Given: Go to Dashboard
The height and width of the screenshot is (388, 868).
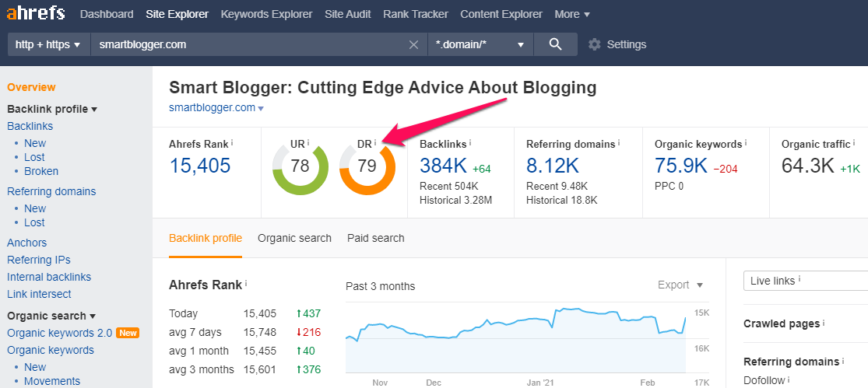Looking at the screenshot, I should click(107, 14).
